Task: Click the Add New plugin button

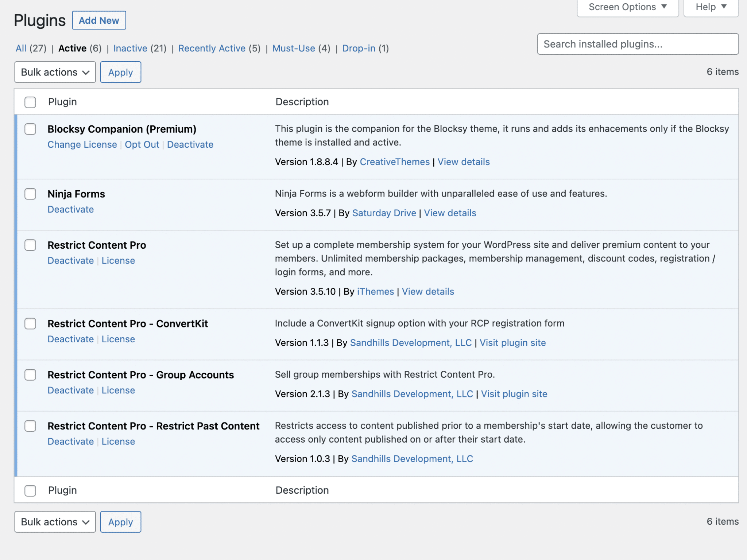Action: pyautogui.click(x=99, y=20)
